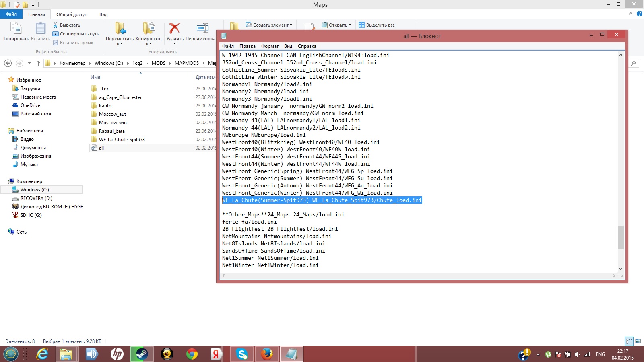Open the Файл menu in Notepad
Screen dimensions: 644x362
[x=228, y=46]
